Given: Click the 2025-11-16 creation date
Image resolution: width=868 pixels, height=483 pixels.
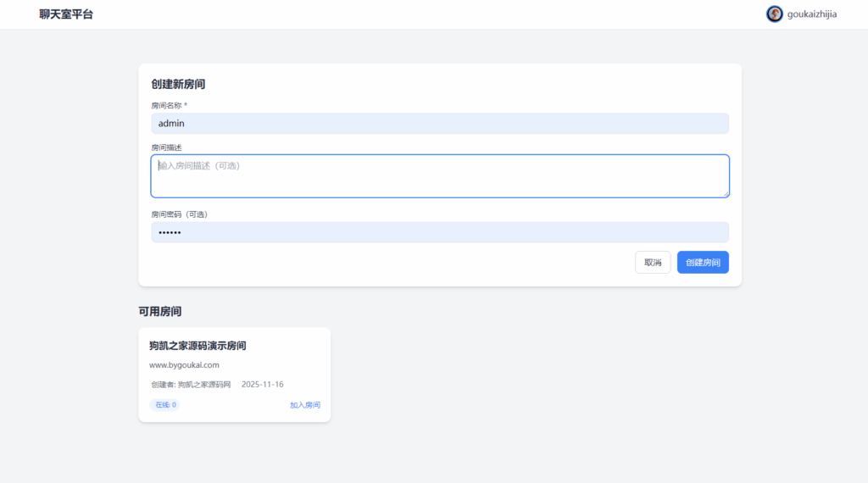Looking at the screenshot, I should (x=262, y=385).
